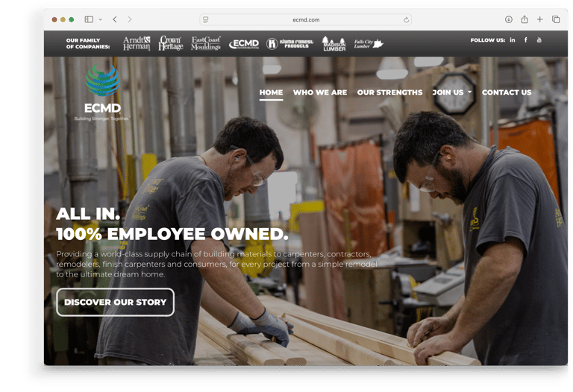
Task: Open the Madison Lumber logo link
Action: (334, 43)
